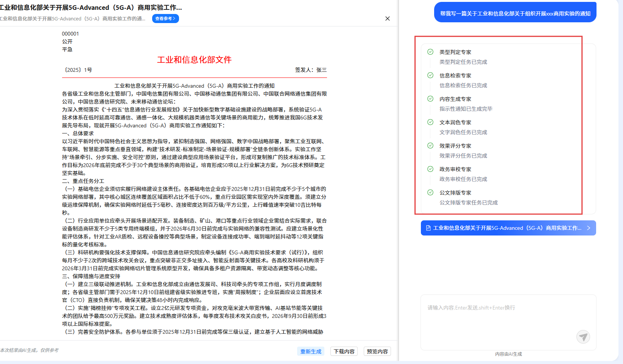This screenshot has height=364, width=623.
Task: Select the 政务审校任务已完成 status text
Action: pyautogui.click(x=463, y=179)
